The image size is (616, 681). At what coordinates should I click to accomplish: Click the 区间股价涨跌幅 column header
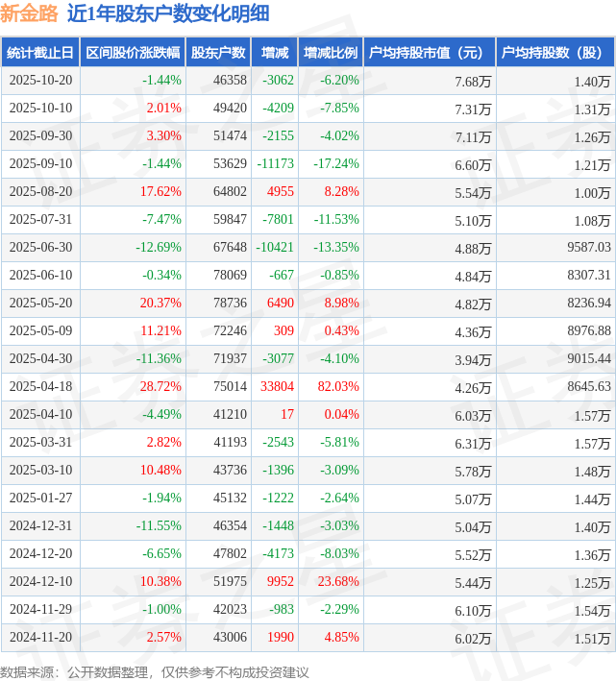pyautogui.click(x=132, y=53)
